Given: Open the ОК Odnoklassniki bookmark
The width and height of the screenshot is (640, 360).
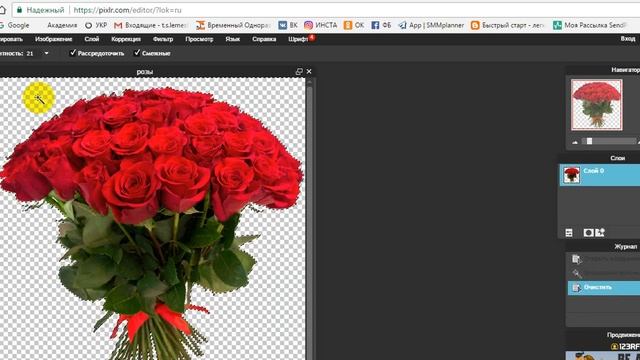Looking at the screenshot, I should 354,25.
